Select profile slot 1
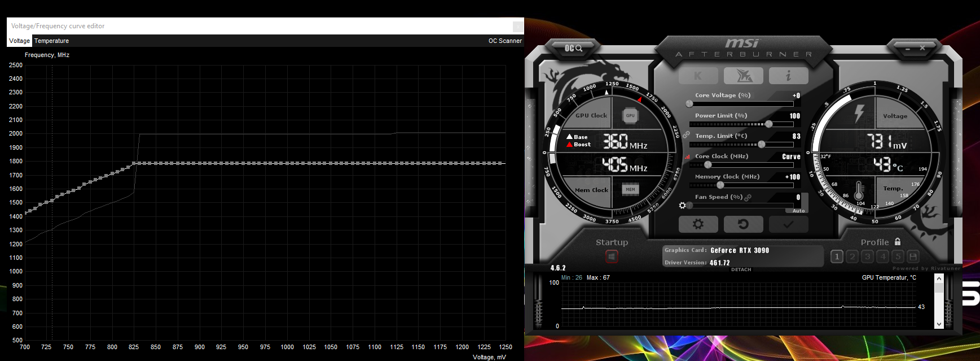 (x=837, y=256)
